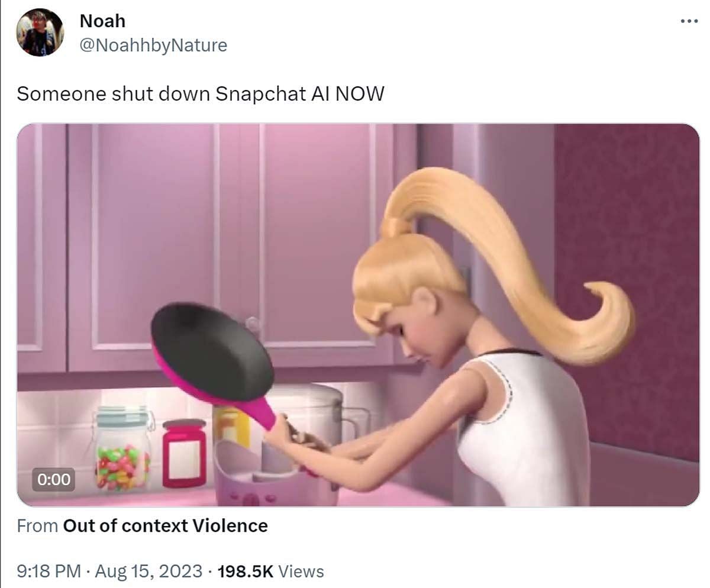
Task: Open the tweet's three-dot more options menu
Action: [x=689, y=21]
